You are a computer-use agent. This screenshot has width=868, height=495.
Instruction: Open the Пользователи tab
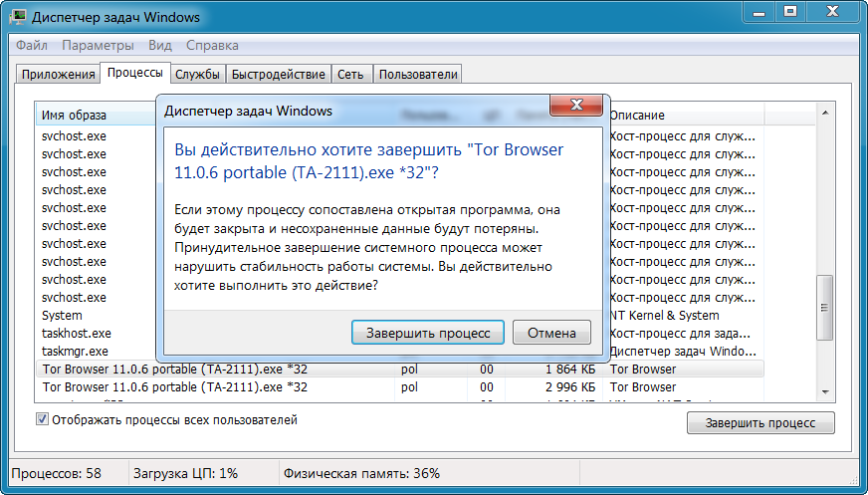coord(418,74)
